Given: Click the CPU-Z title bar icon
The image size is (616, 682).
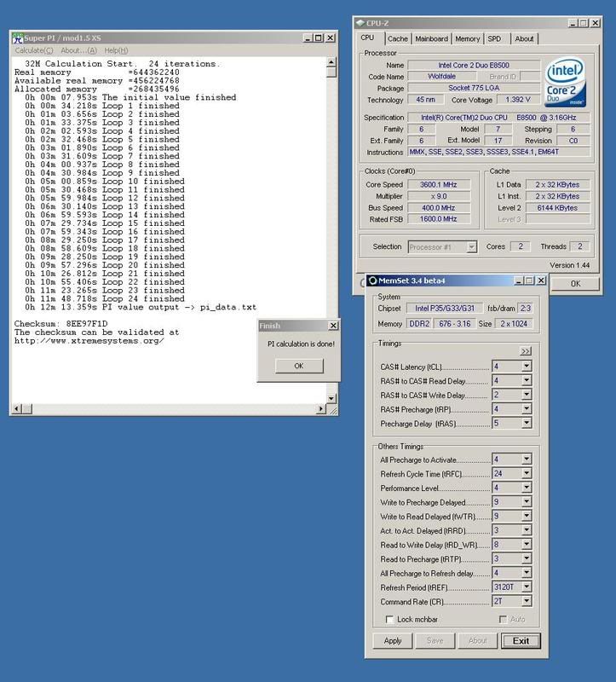Looking at the screenshot, I should (360, 23).
